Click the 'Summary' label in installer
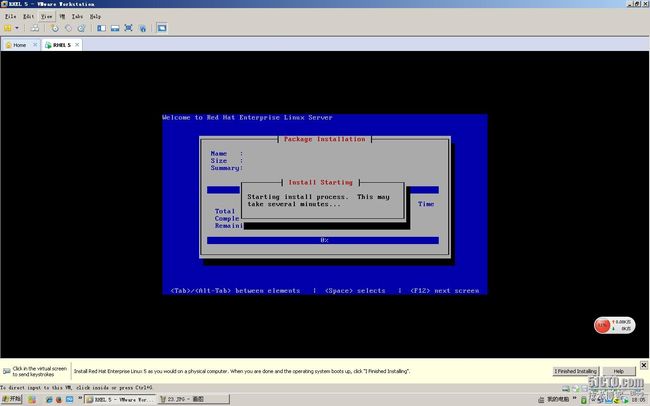This screenshot has width=650, height=406. [225, 168]
